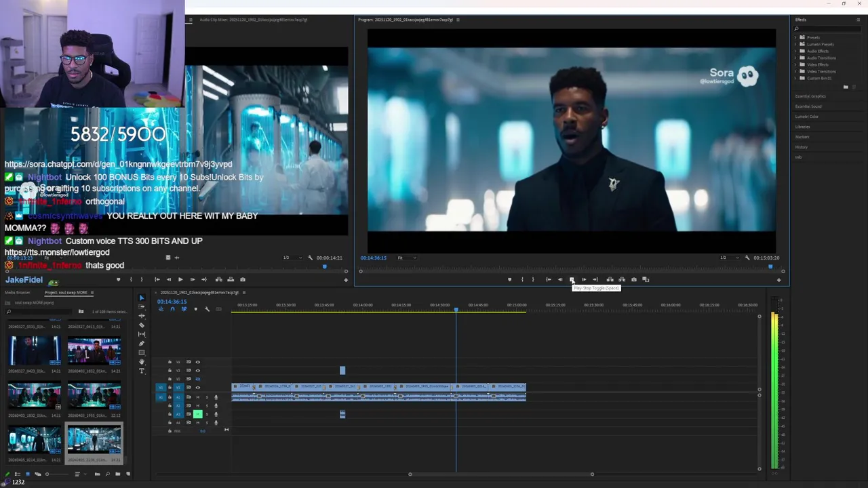
Task: Click Play-Stop Toggle in Program monitor
Action: click(x=572, y=279)
